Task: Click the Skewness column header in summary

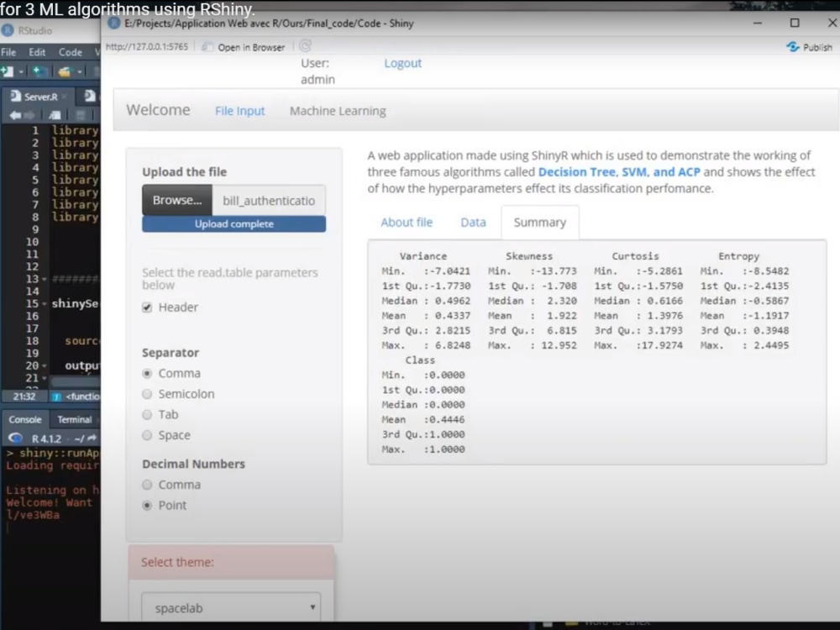Action: [528, 256]
